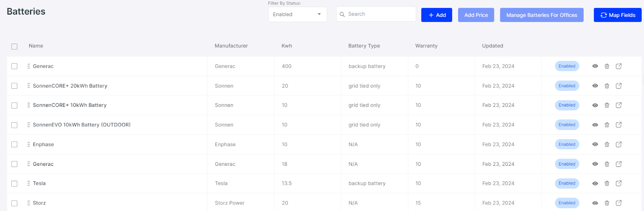This screenshot has height=211, width=644.
Task: Click the Search input field
Action: tap(376, 14)
